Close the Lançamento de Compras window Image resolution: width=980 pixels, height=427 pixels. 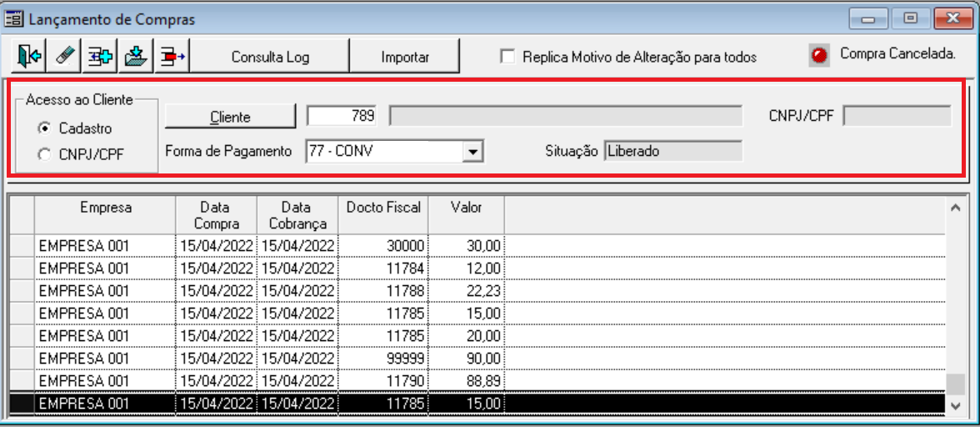(953, 19)
